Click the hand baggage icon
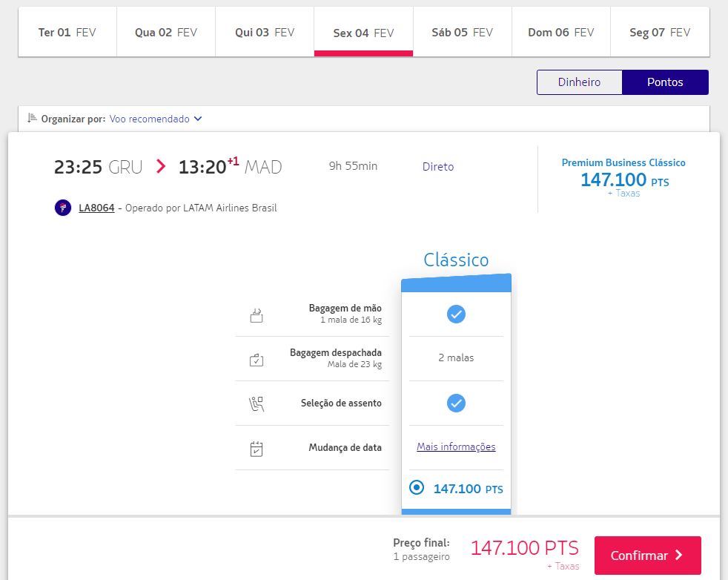Viewport: 728px width, 580px height. tap(257, 315)
